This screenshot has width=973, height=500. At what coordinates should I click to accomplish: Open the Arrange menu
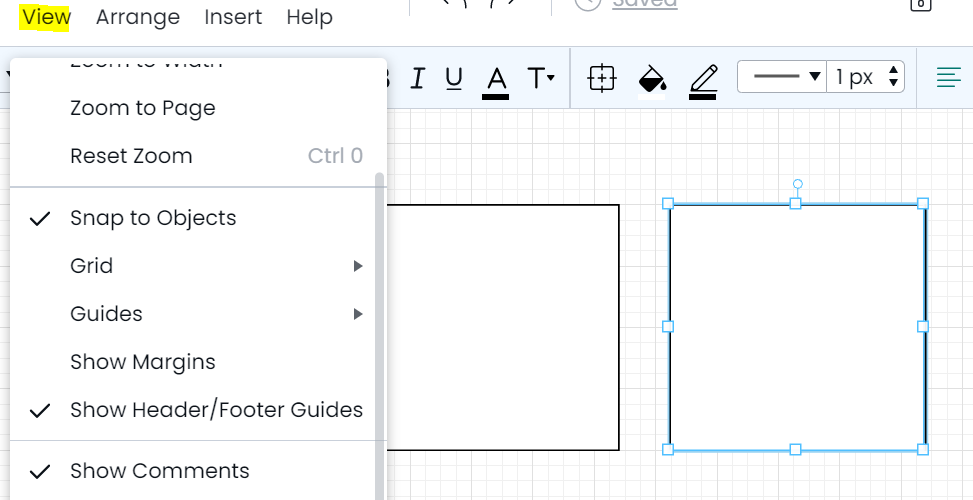(138, 17)
